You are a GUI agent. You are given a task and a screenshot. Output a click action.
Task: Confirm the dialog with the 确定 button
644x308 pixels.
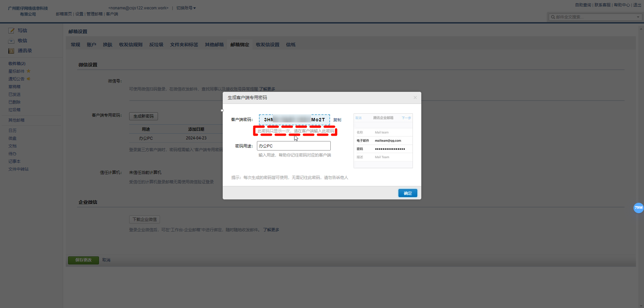(x=408, y=193)
